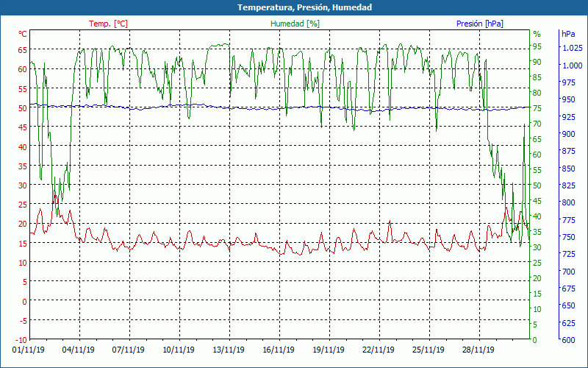Click date label '16/11/19' on time axis
The width and height of the screenshot is (588, 368).
pyautogui.click(x=279, y=350)
